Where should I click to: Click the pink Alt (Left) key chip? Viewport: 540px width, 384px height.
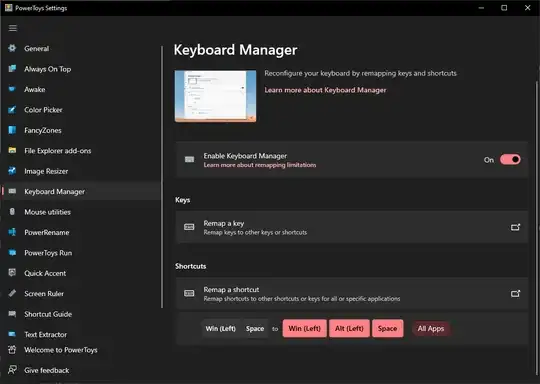coord(349,328)
